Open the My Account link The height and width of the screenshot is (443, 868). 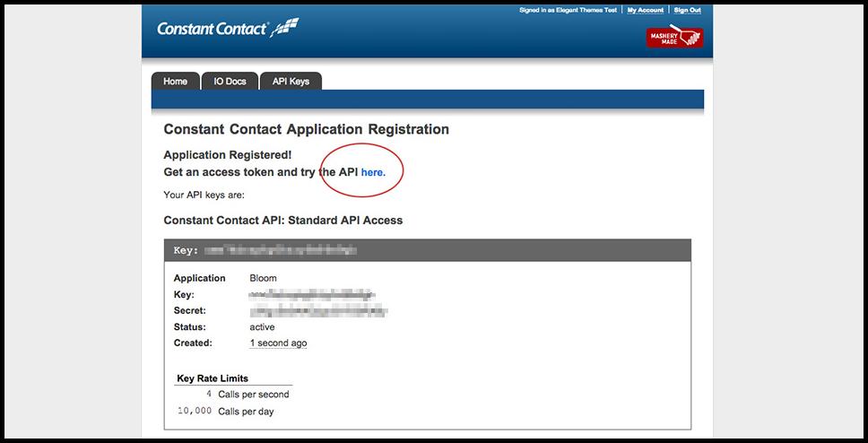click(646, 10)
